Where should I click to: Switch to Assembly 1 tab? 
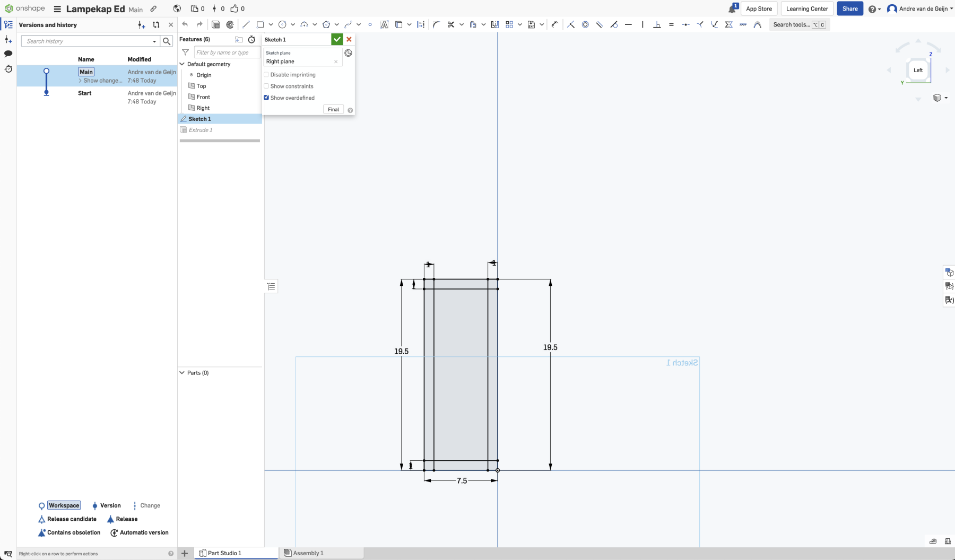pyautogui.click(x=322, y=553)
